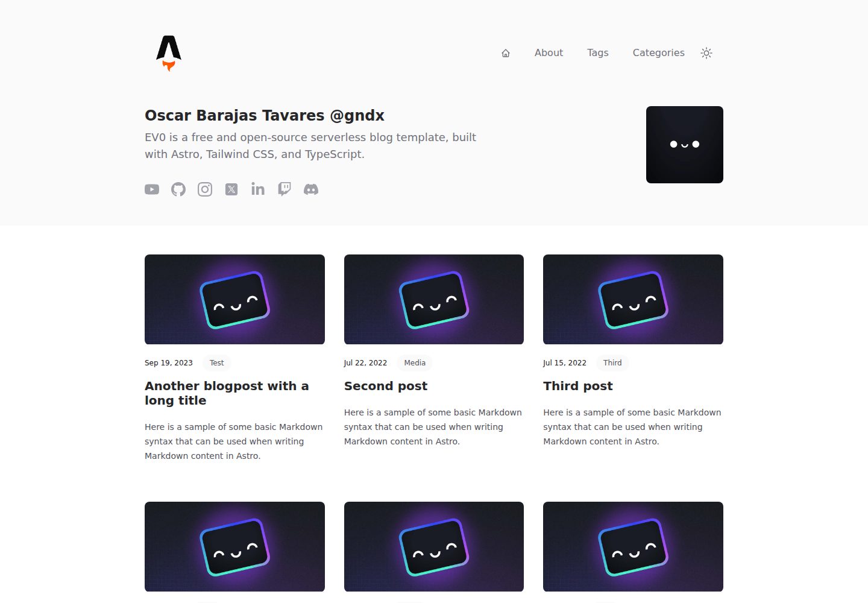
Task: Open the Instagram social icon
Action: pos(205,189)
